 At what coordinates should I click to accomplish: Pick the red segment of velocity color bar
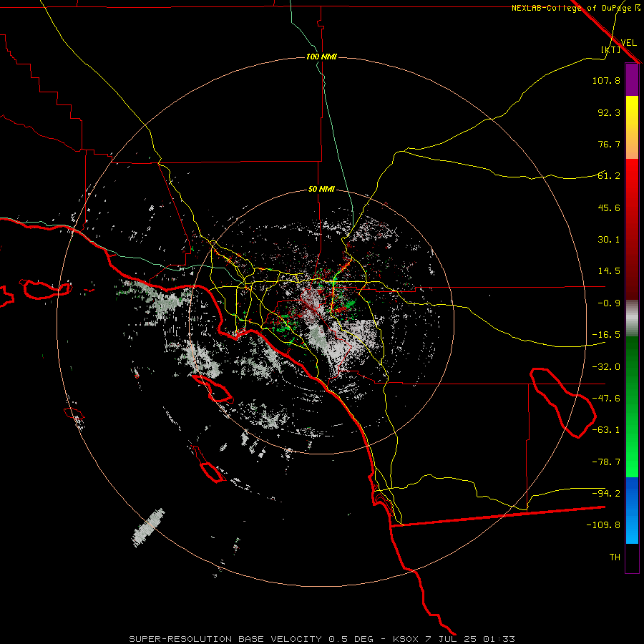click(x=632, y=229)
